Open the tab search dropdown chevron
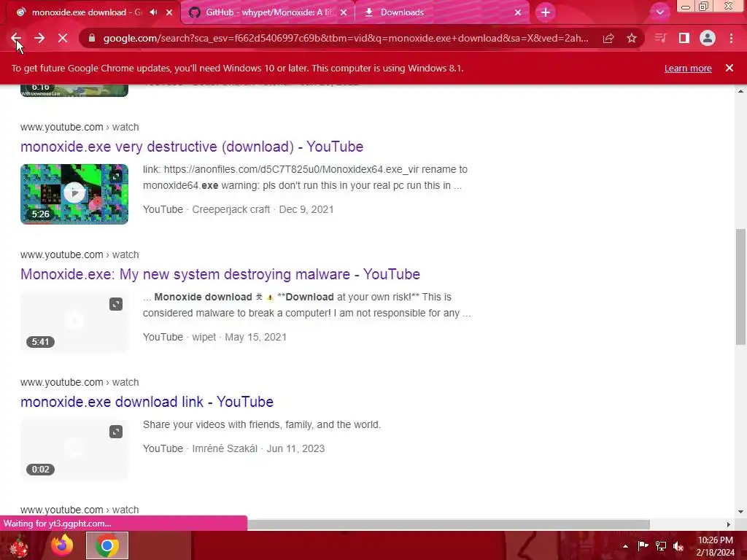 point(659,12)
